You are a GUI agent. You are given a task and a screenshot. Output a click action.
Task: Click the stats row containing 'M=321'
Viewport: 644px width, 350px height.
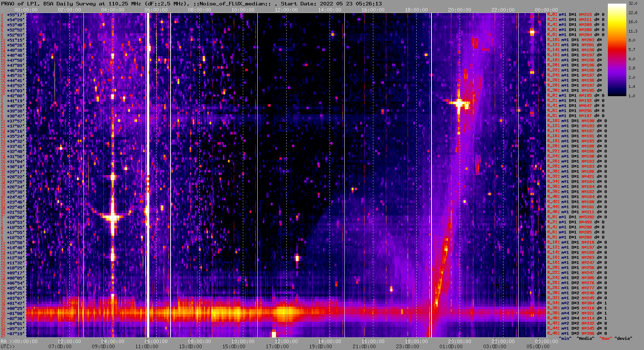(577, 313)
